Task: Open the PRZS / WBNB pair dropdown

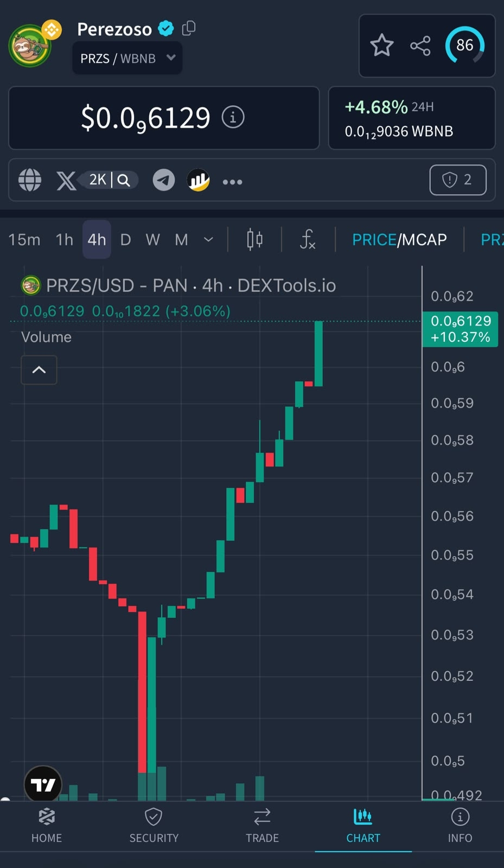Action: (x=127, y=59)
